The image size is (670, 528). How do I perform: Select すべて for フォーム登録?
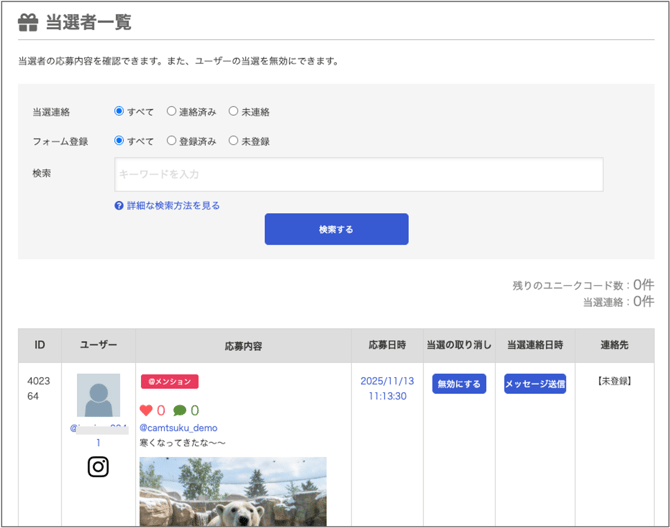point(119,141)
